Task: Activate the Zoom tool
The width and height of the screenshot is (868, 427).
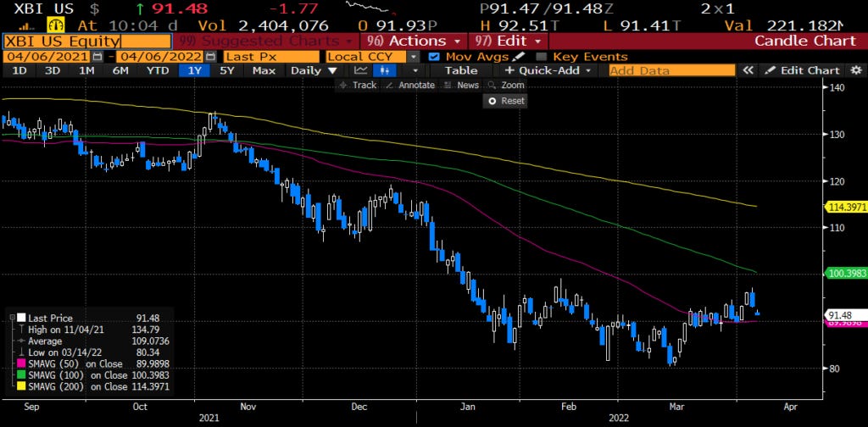Action: pos(506,86)
